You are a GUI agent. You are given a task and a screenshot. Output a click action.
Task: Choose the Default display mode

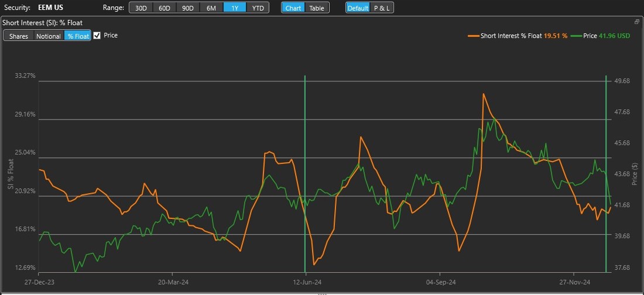(x=358, y=8)
